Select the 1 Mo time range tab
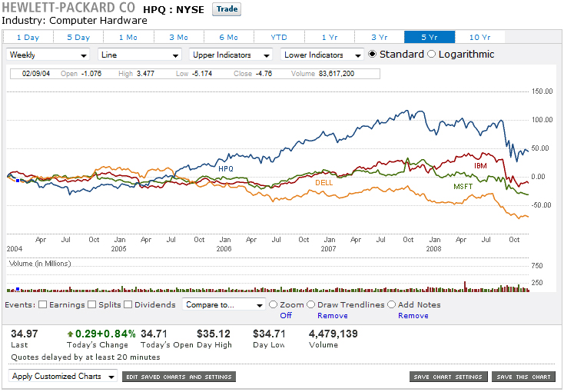This screenshot has height=392, width=564. click(x=128, y=37)
